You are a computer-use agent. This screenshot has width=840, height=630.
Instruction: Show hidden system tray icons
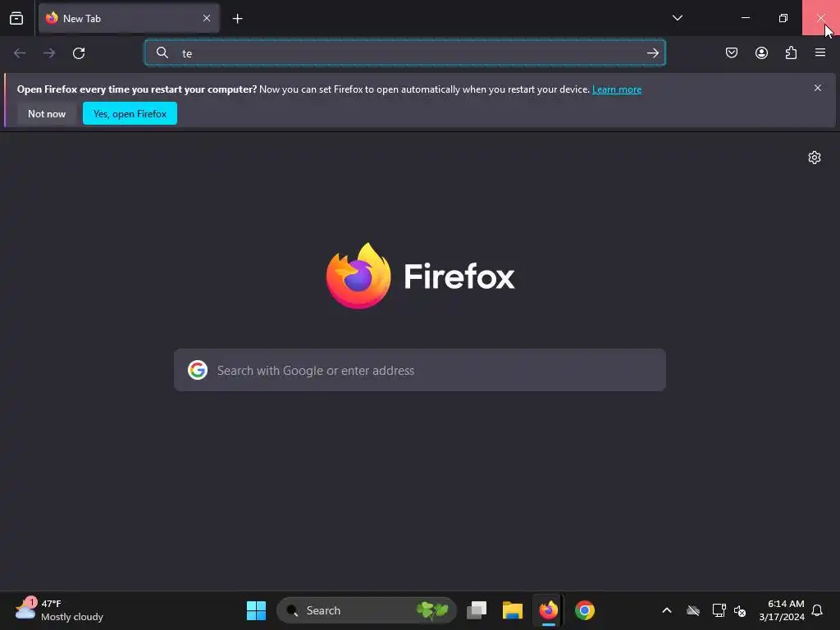[x=666, y=610]
